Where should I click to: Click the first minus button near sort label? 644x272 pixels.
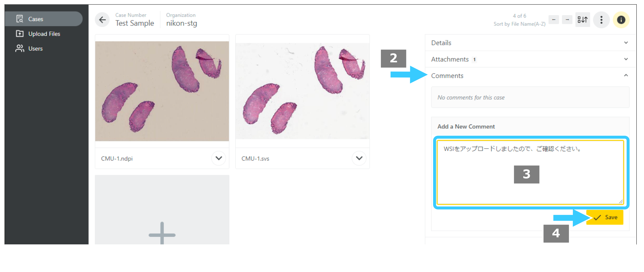tap(554, 20)
